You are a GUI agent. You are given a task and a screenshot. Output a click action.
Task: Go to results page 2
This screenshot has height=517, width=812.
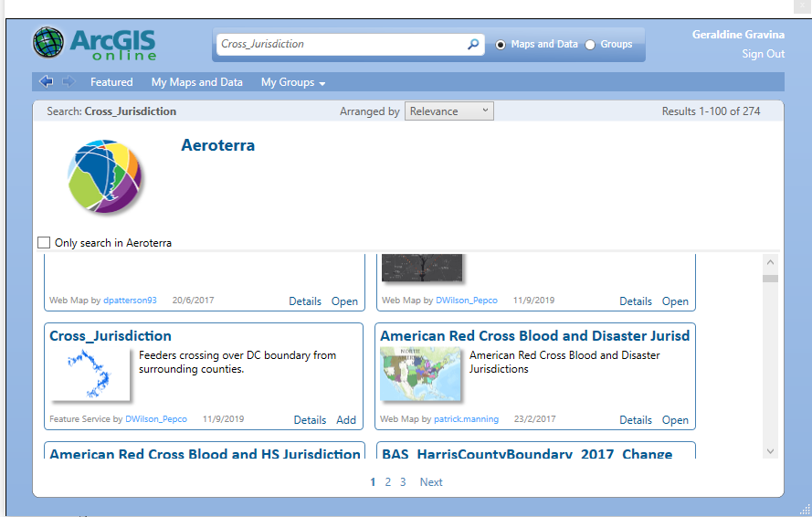pos(387,481)
